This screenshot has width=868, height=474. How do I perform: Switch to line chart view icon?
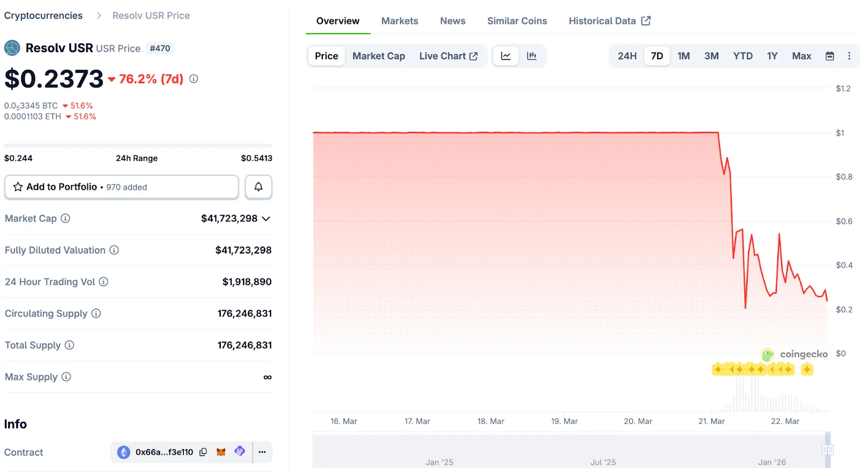pos(506,56)
